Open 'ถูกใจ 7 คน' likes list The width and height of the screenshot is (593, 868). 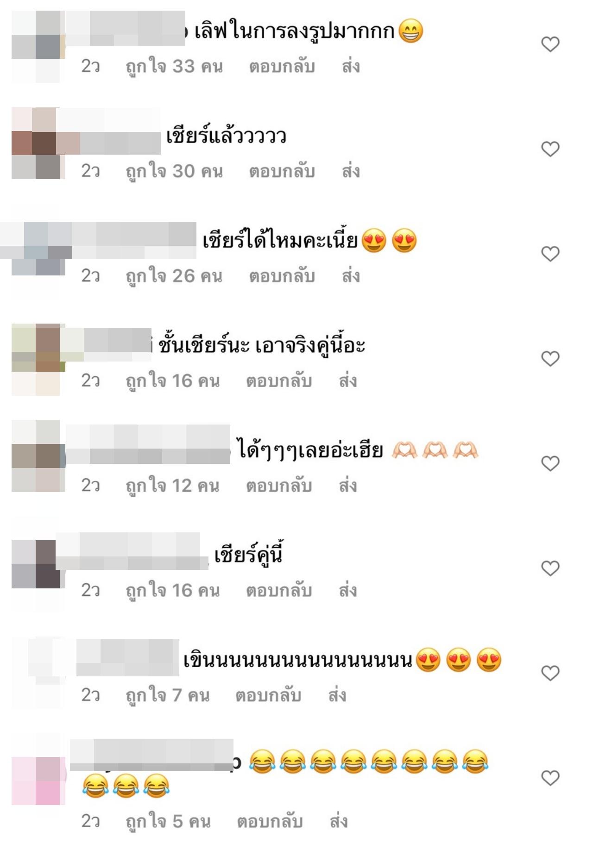[168, 695]
